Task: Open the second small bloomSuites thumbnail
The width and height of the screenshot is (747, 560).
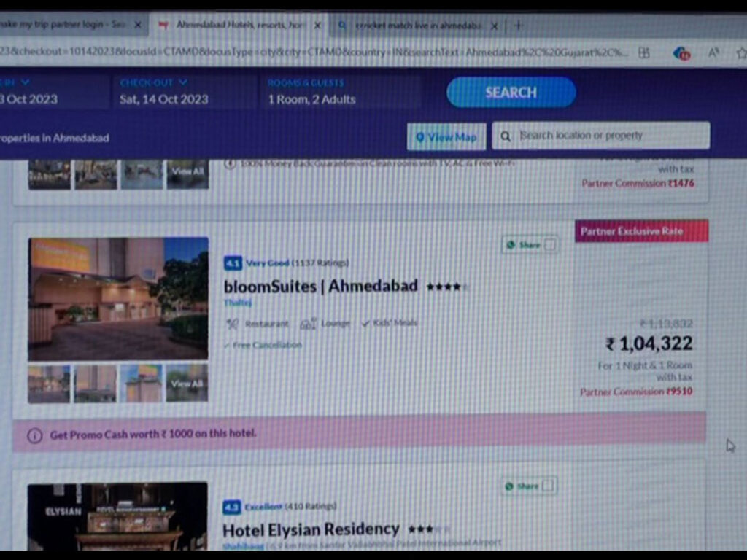Action: click(96, 384)
